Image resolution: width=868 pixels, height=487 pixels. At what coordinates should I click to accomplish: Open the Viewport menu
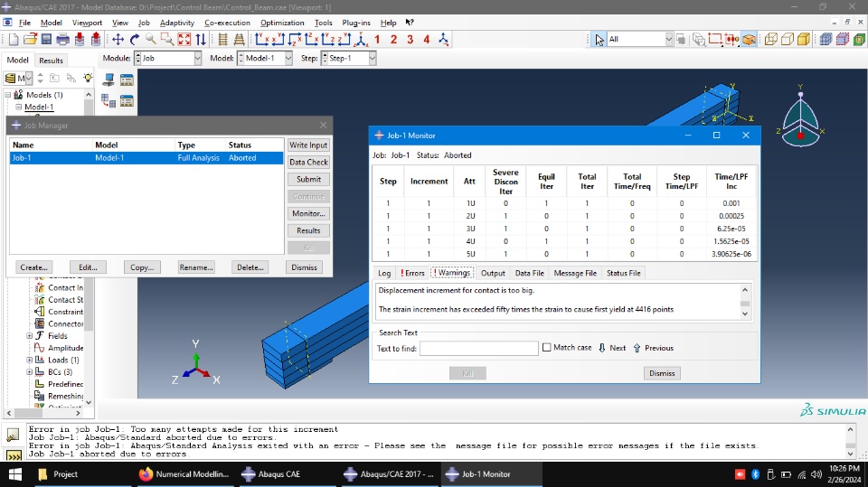87,23
